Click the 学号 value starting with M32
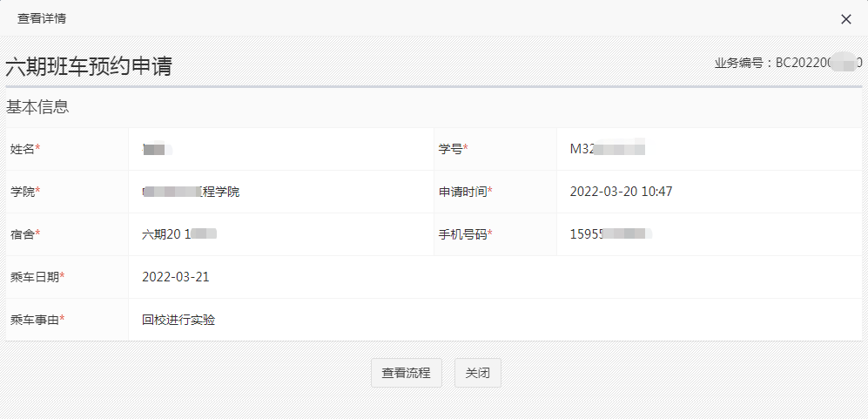 607,149
